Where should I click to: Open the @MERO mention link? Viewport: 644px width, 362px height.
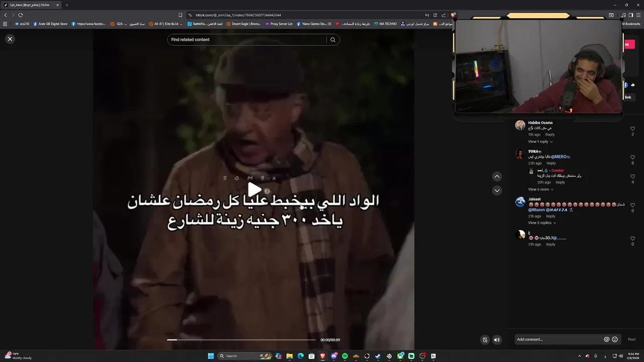pos(560,157)
